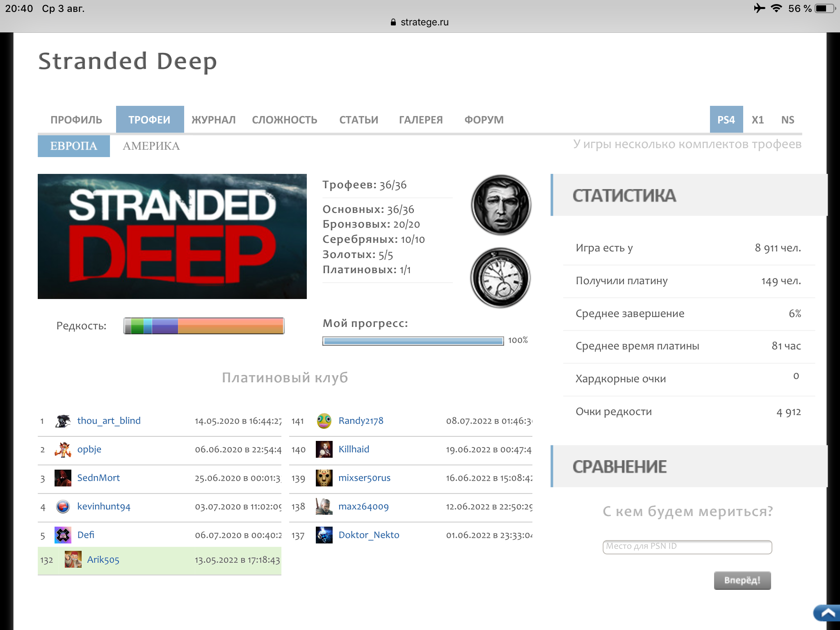Click the Мой прогресс progress bar
Image resolution: width=840 pixels, height=630 pixels.
[413, 341]
